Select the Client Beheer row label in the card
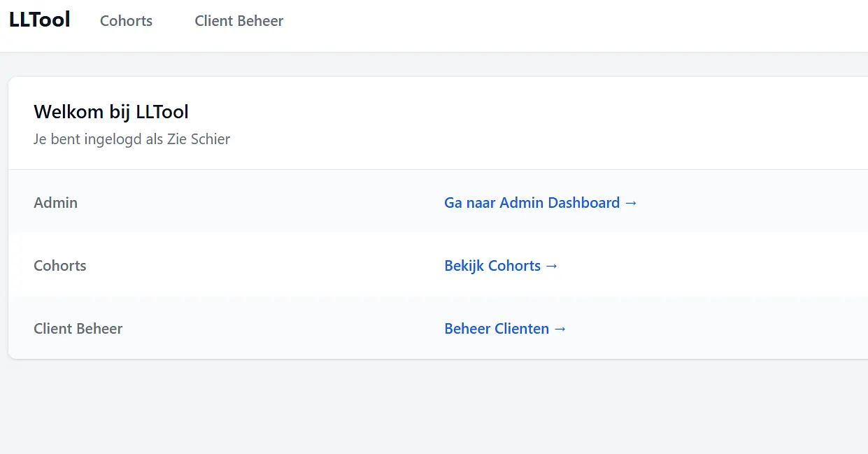Viewport: 868px width, 454px height. [78, 329]
